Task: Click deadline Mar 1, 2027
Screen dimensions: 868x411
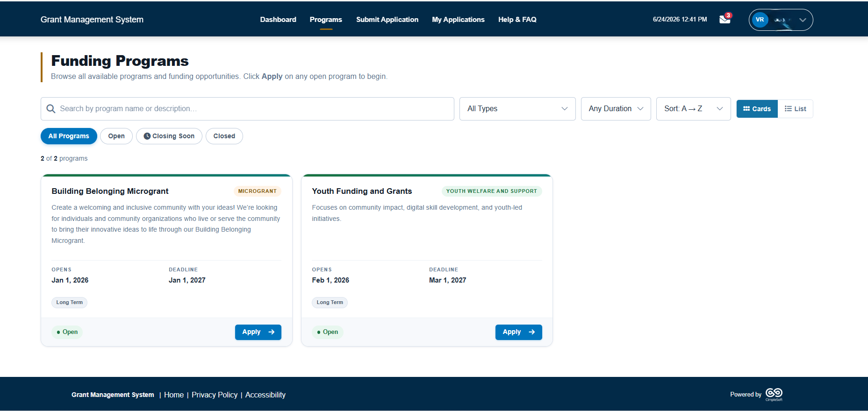Action: pos(447,280)
